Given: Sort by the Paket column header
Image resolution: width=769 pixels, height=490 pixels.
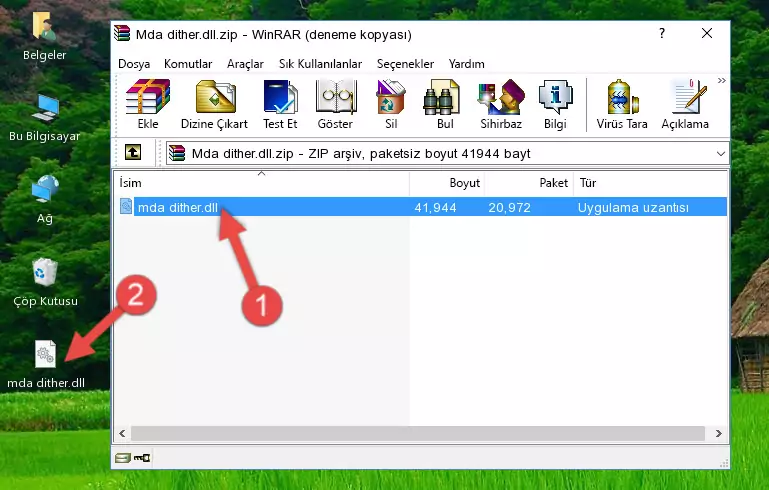Looking at the screenshot, I should click(529, 183).
